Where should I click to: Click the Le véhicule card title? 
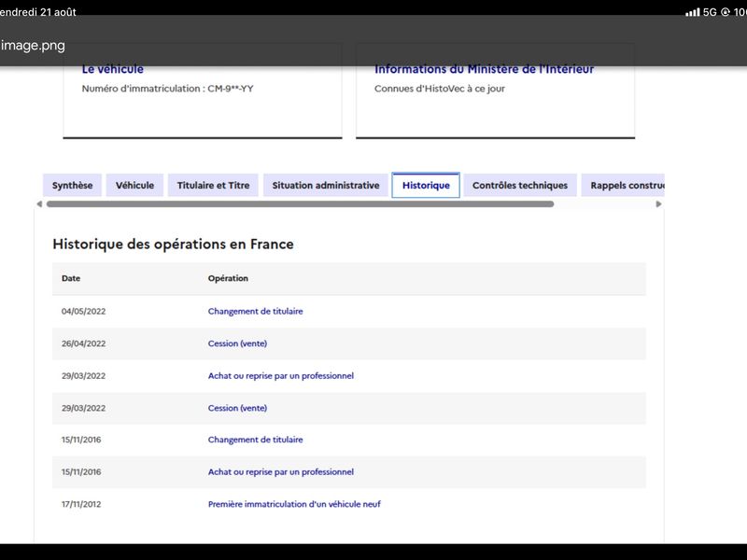(x=112, y=69)
